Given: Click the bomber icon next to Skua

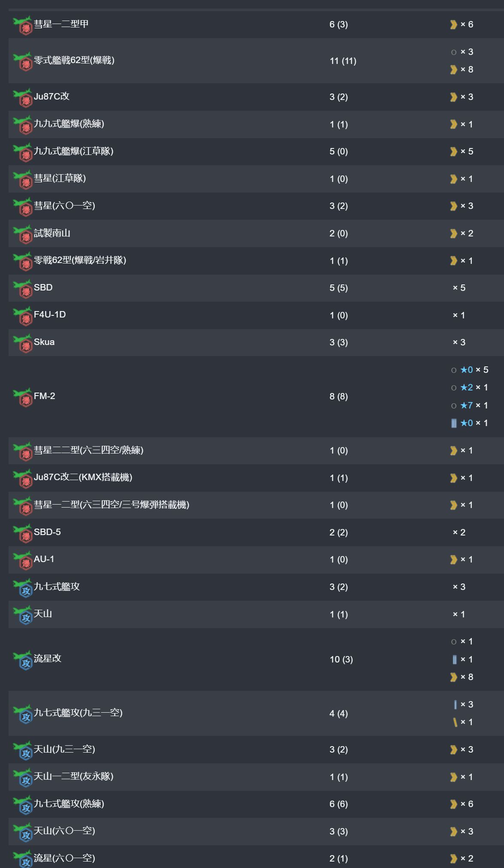Looking at the screenshot, I should point(23,343).
